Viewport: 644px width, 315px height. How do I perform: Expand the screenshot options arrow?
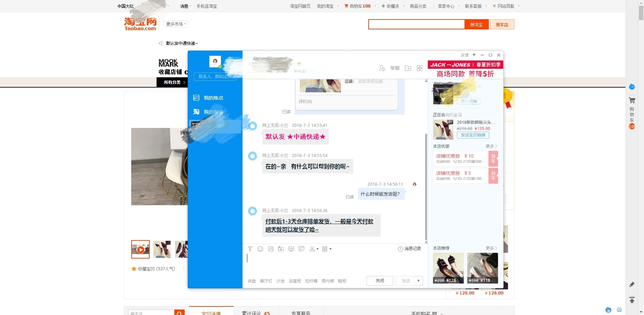318,249
